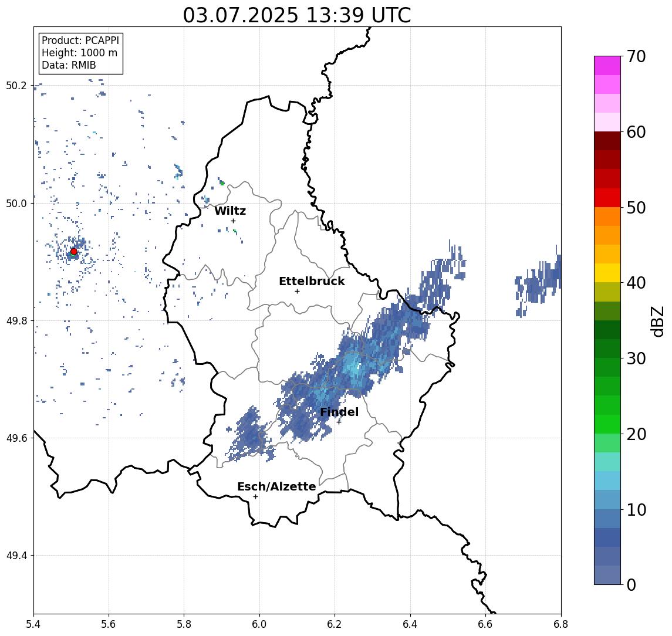
Task: Click the Ettelbruck station label
Action: point(312,281)
